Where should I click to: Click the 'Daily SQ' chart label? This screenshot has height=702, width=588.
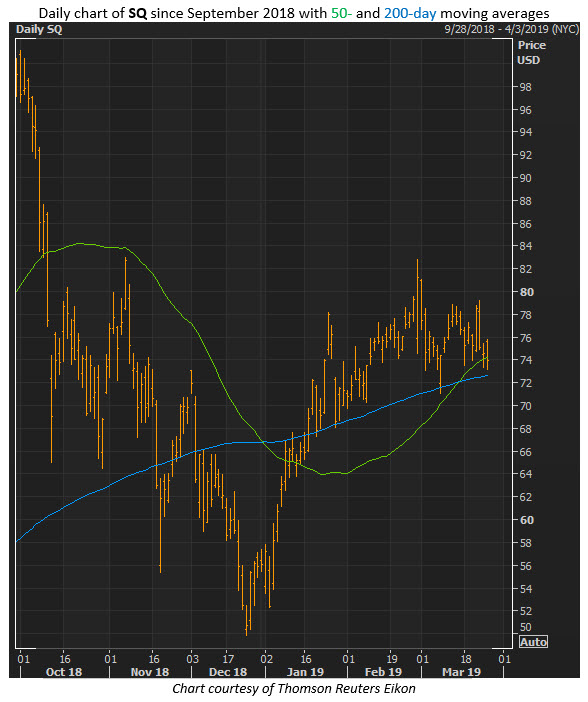tap(39, 30)
